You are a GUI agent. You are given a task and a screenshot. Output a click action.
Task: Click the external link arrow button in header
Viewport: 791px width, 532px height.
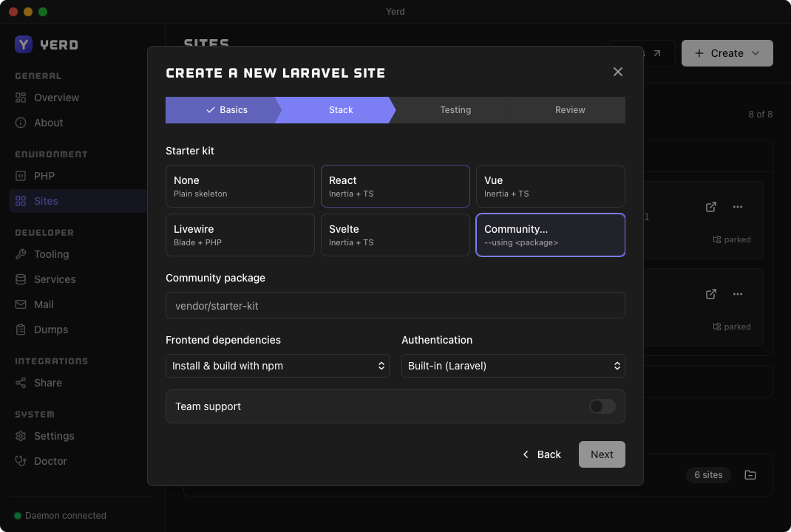[x=656, y=53]
